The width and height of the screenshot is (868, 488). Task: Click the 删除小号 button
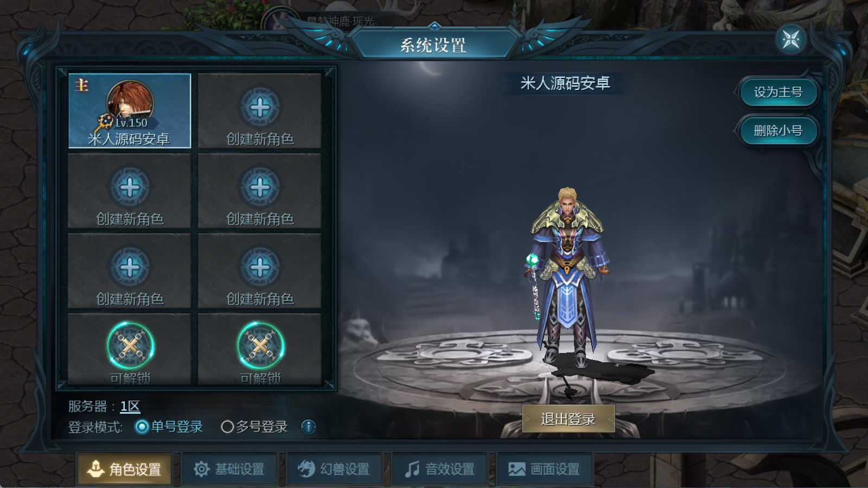click(x=778, y=131)
